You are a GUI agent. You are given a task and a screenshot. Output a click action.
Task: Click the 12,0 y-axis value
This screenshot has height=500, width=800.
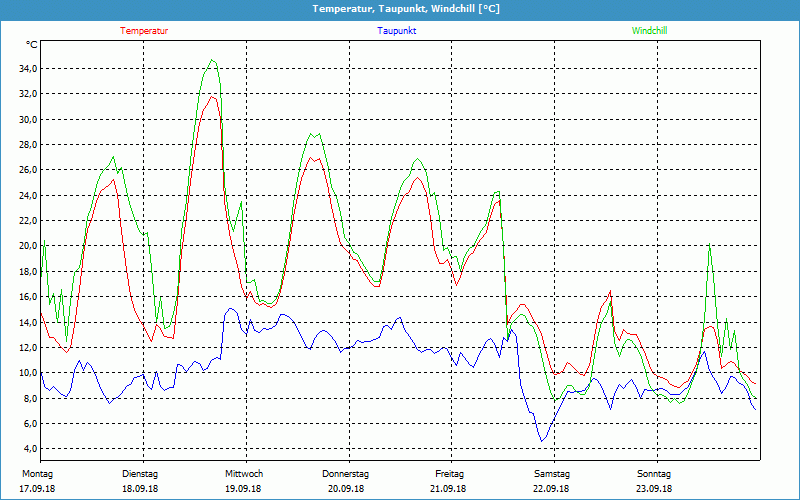[29, 347]
